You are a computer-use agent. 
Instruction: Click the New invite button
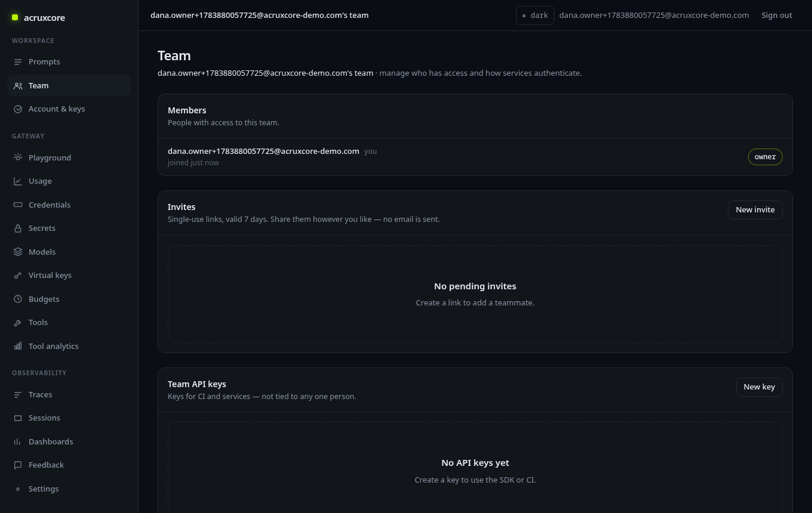(755, 210)
